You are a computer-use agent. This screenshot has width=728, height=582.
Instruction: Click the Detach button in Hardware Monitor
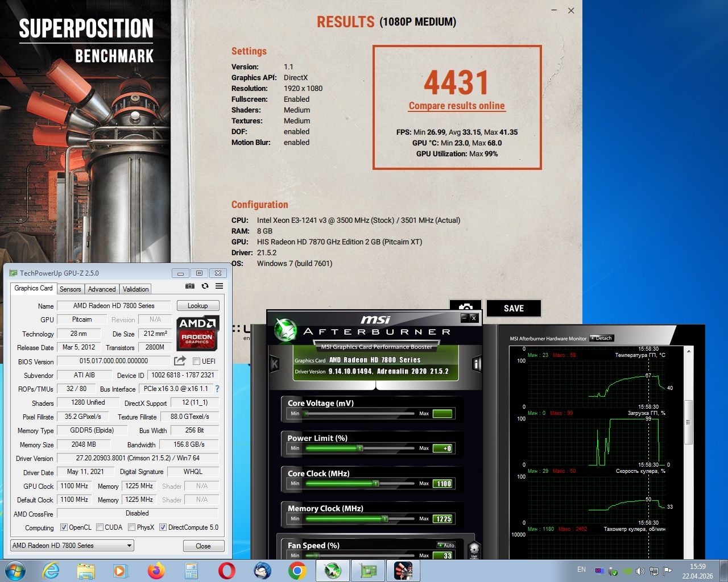tap(601, 338)
